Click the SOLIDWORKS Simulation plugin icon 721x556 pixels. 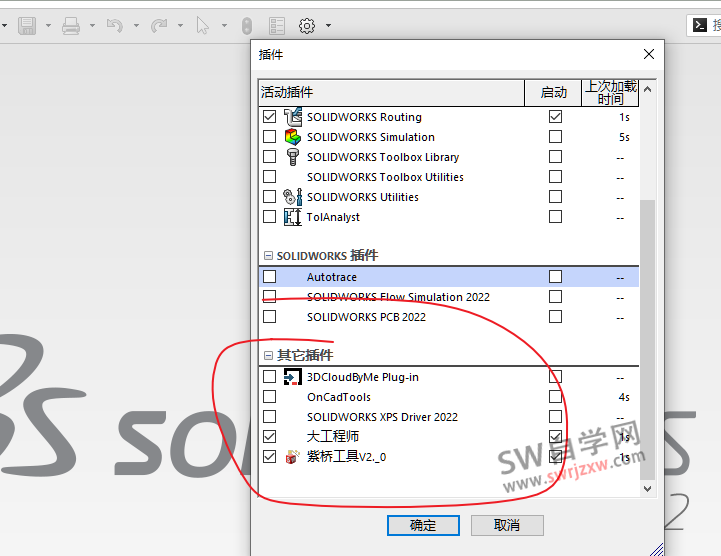(292, 137)
